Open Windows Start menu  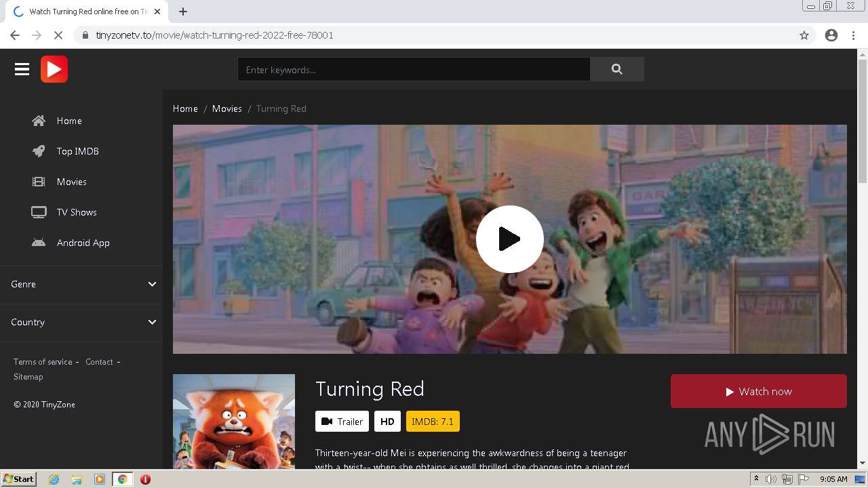[18, 479]
